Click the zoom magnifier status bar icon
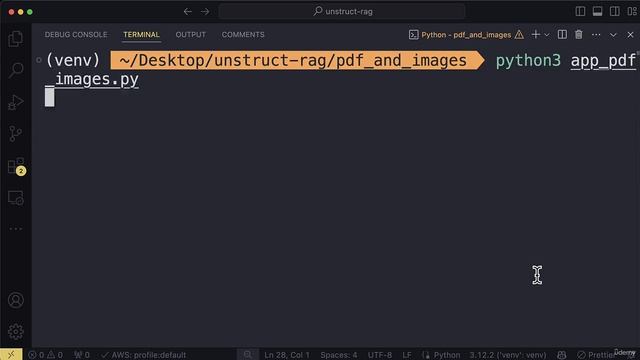 click(248, 355)
